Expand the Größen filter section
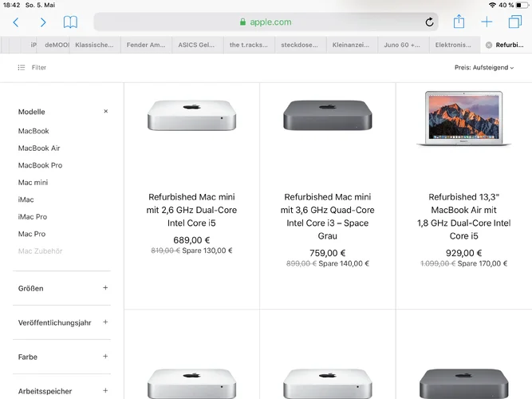The height and width of the screenshot is (399, 532). (105, 287)
